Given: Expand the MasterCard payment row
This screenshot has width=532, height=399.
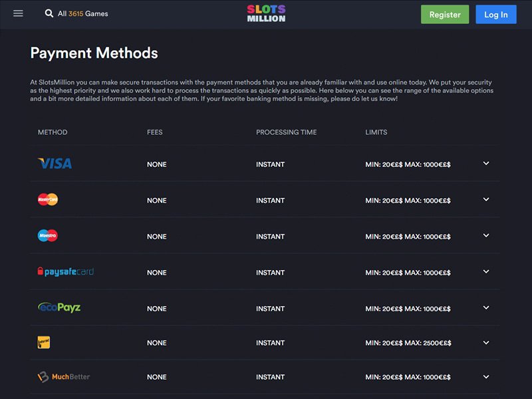Looking at the screenshot, I should pyautogui.click(x=486, y=199).
